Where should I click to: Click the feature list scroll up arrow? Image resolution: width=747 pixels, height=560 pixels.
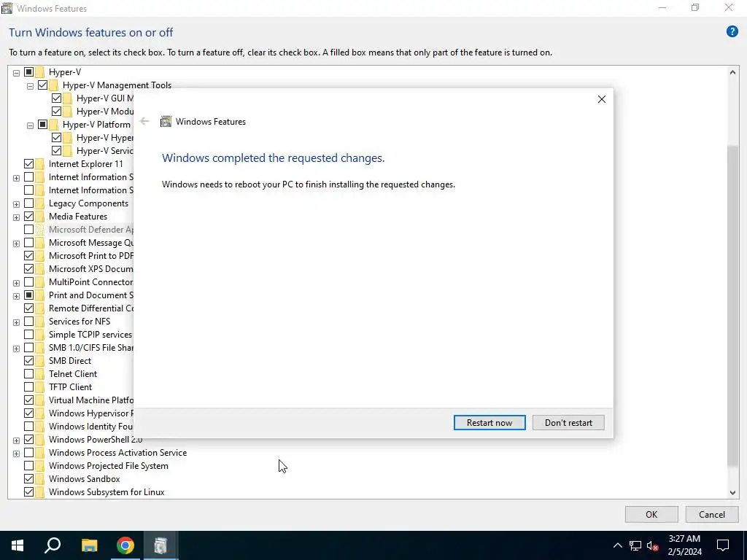pyautogui.click(x=732, y=72)
